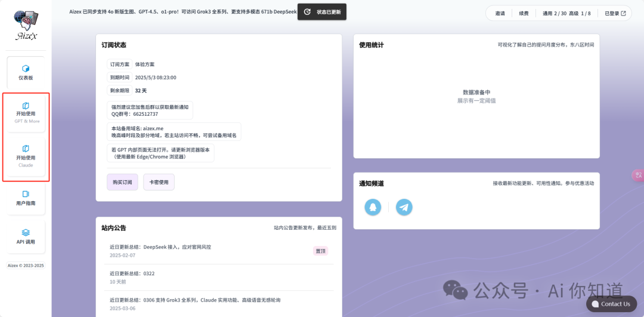Screen dimensions: 644x317
Task: Open announcement DeepSeek 接入，应对官网风控
Action: click(219, 251)
